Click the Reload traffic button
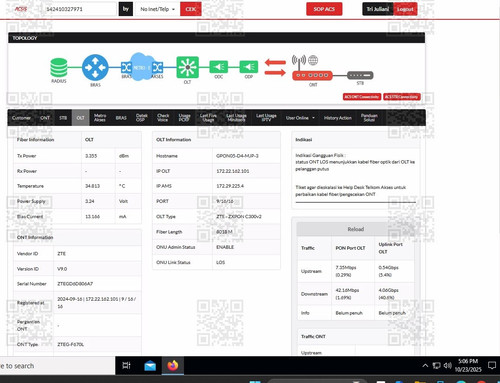The height and width of the screenshot is (383, 500). [356, 229]
